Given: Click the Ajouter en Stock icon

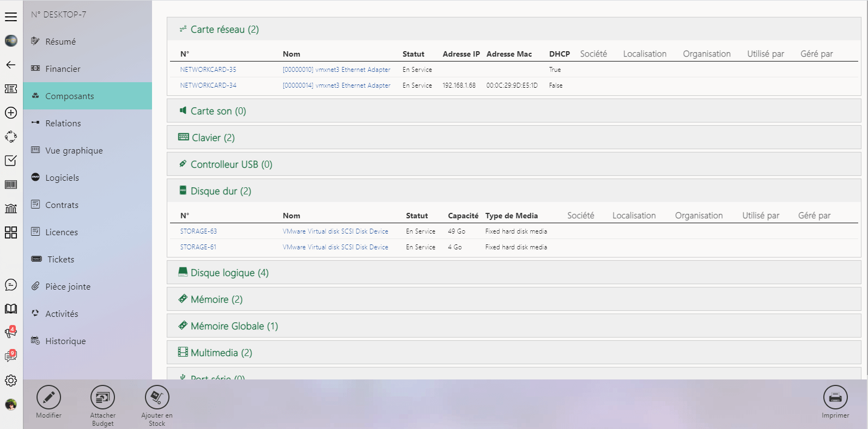Looking at the screenshot, I should pos(157,397).
